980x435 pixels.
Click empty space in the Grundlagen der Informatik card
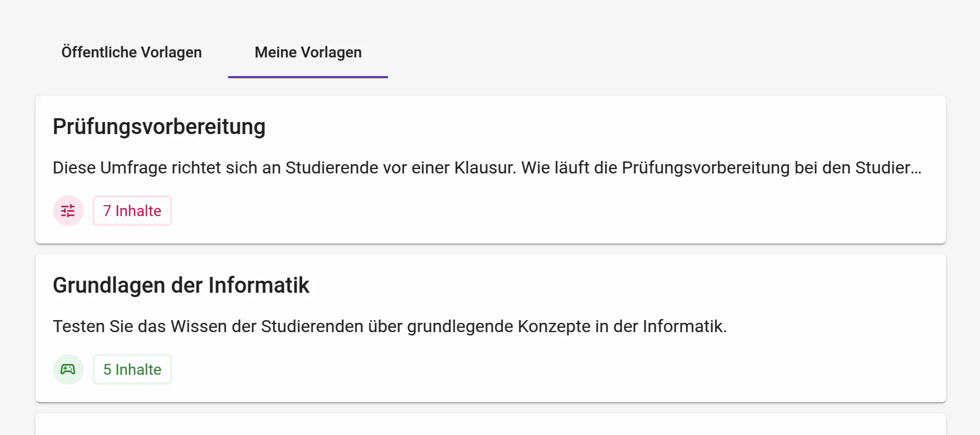pos(547,369)
